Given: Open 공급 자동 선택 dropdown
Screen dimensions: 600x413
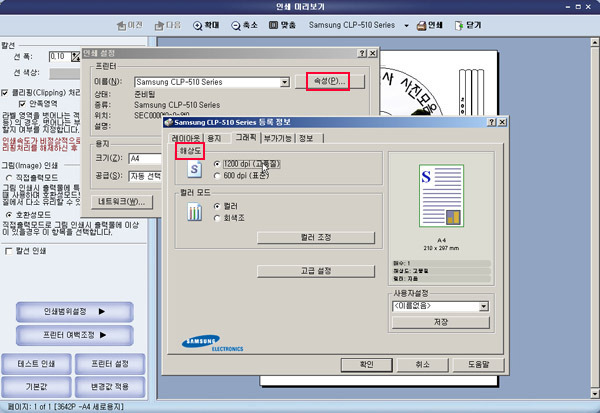Looking at the screenshot, I should point(146,176).
